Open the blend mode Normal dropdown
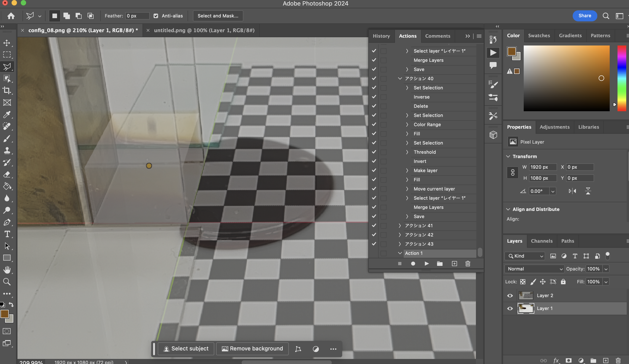This screenshot has width=629, height=364. (534, 269)
